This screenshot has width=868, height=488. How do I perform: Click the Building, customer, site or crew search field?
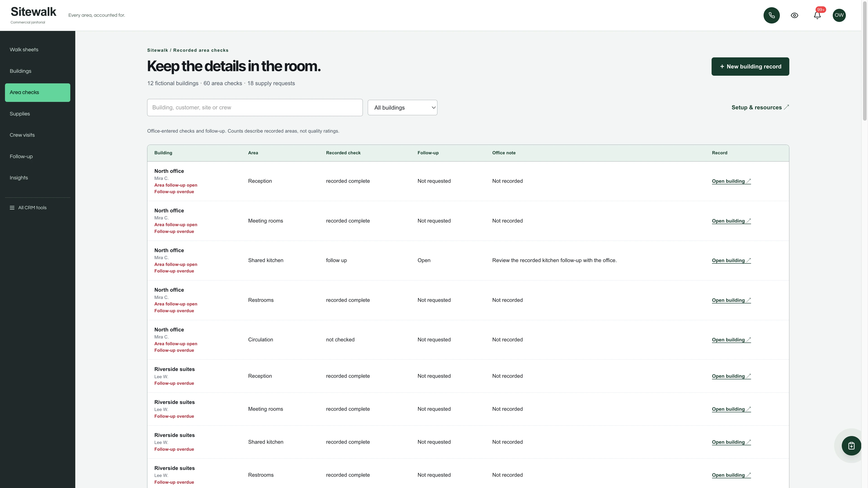coord(255,108)
